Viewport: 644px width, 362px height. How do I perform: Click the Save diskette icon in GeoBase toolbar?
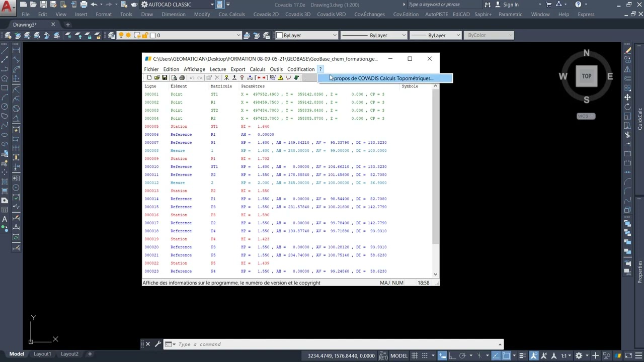(x=165, y=77)
